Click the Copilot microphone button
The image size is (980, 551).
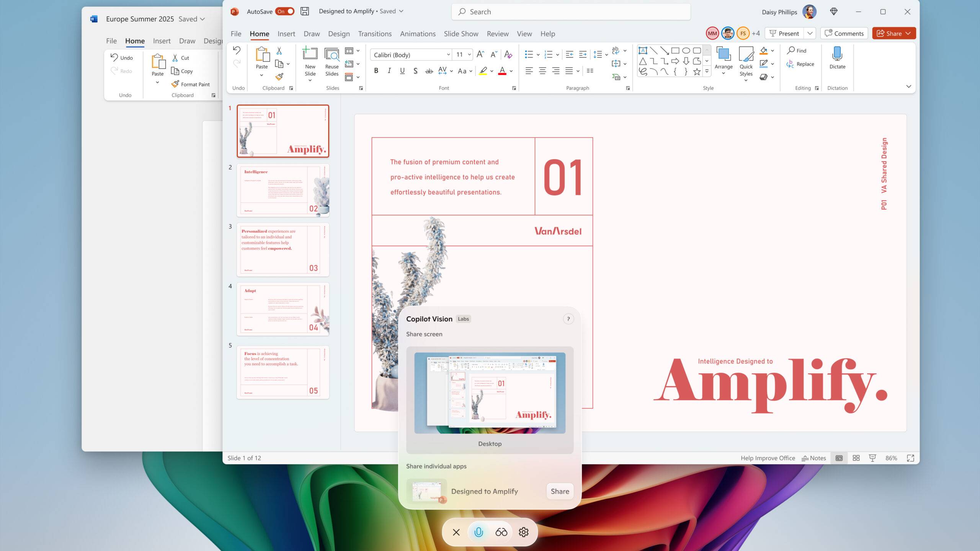(479, 532)
